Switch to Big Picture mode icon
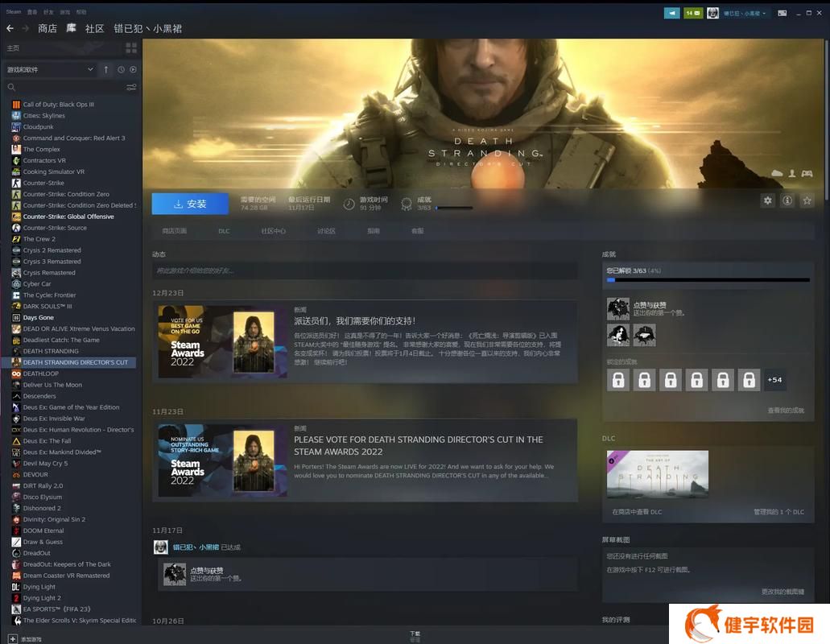 pyautogui.click(x=782, y=13)
